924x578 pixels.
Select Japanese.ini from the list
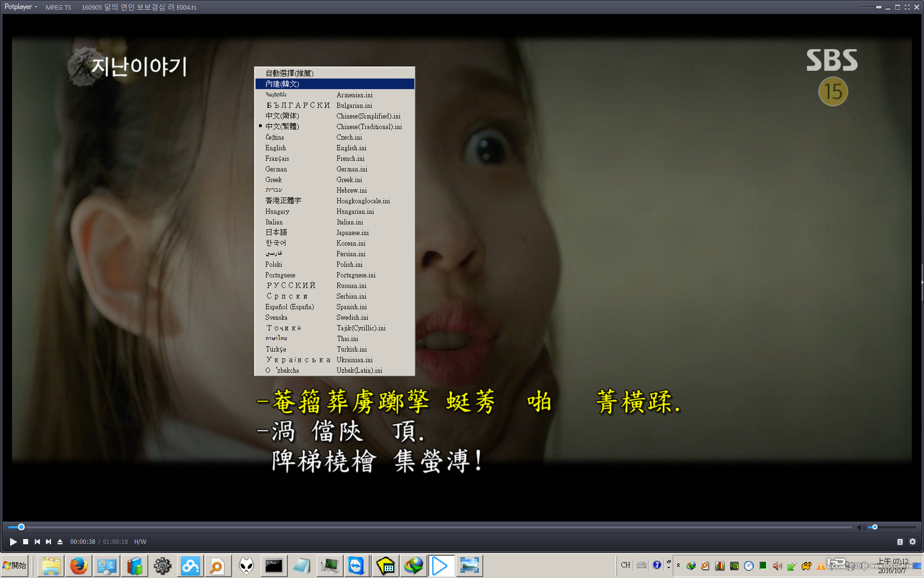(353, 233)
